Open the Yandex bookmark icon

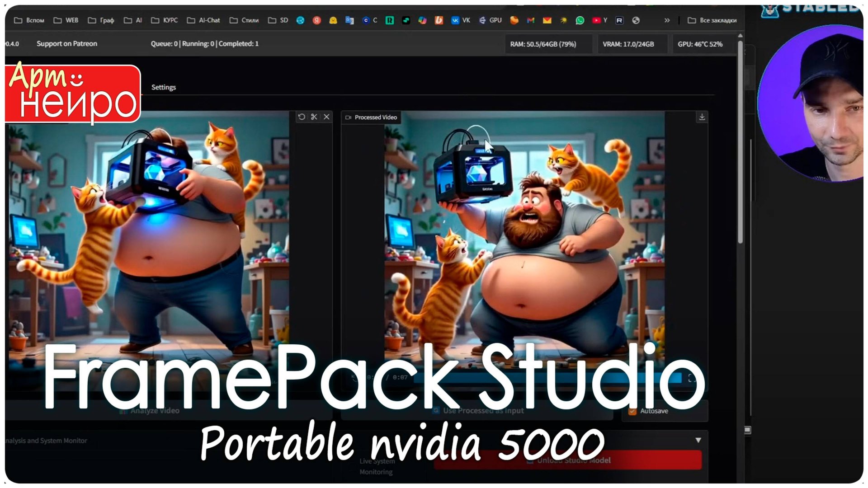point(317,20)
